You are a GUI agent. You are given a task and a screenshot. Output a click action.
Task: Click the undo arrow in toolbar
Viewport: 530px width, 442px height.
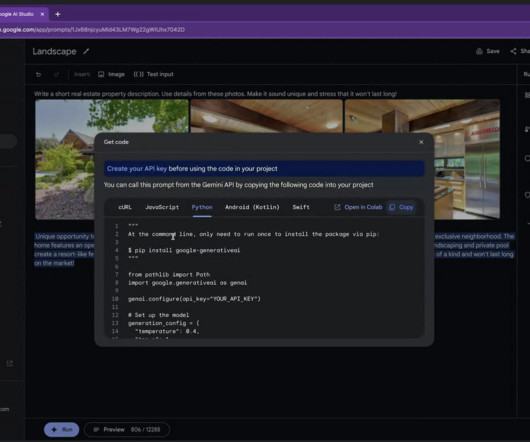[39, 74]
